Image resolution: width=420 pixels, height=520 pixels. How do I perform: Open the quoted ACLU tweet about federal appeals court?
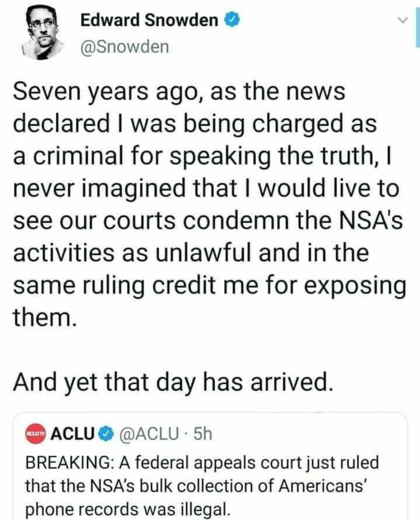(x=210, y=467)
